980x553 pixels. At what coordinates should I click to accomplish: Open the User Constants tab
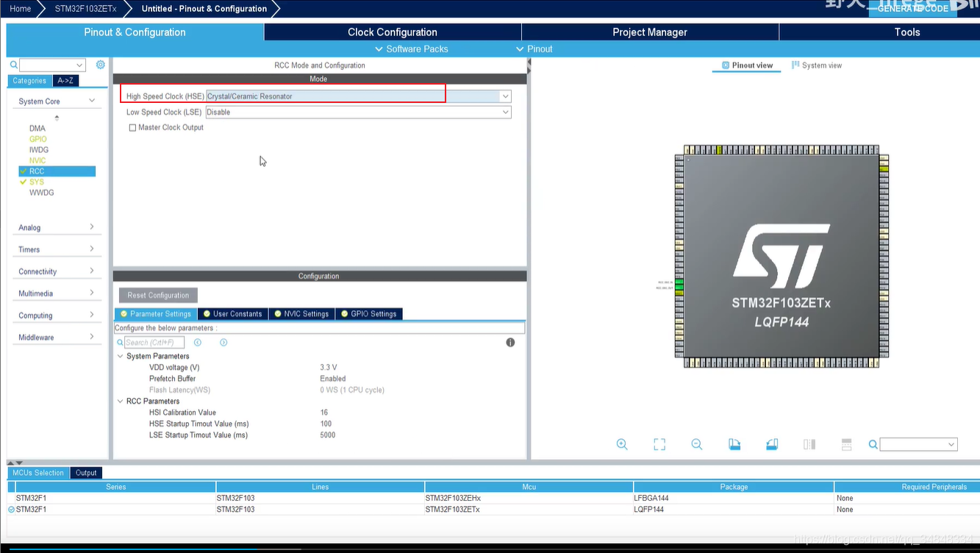[233, 314]
